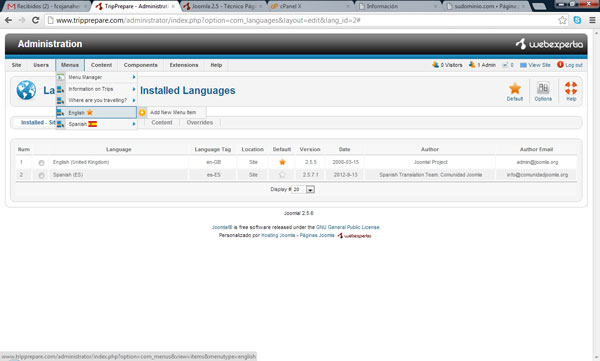Switch to the Overrides submenu tab
Image resolution: width=600 pixels, height=361 pixels.
click(x=200, y=123)
